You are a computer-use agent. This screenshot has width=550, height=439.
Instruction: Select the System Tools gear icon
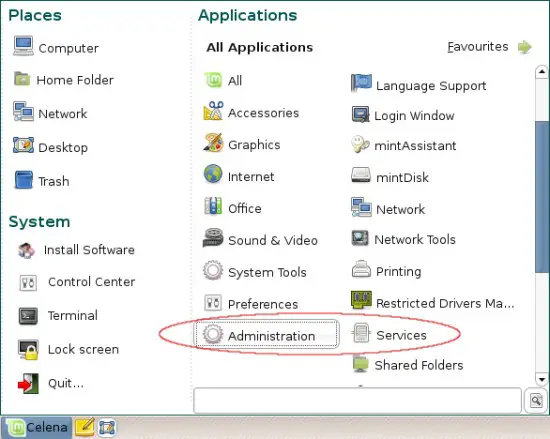pos(213,270)
